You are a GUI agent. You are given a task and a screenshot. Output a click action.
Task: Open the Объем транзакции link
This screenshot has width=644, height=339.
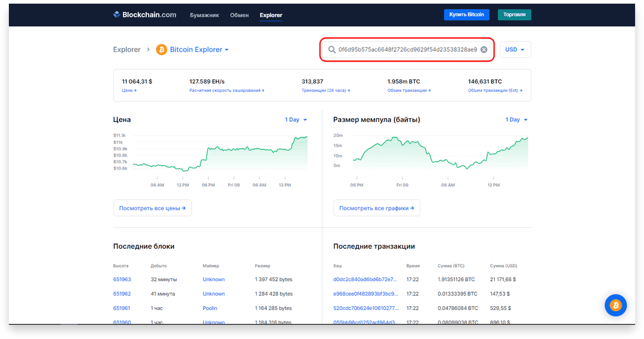tap(409, 90)
